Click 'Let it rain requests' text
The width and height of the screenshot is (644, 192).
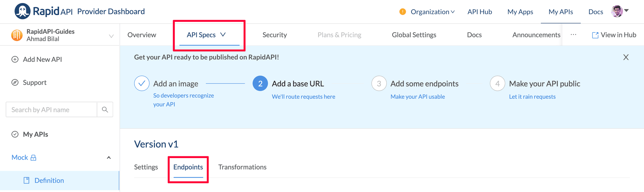click(532, 97)
